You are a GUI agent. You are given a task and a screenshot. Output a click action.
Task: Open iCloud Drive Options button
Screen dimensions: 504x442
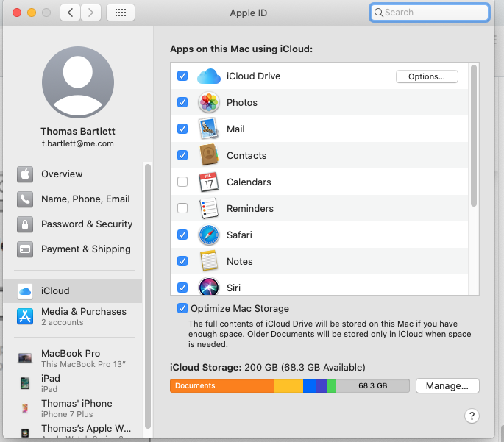point(427,76)
